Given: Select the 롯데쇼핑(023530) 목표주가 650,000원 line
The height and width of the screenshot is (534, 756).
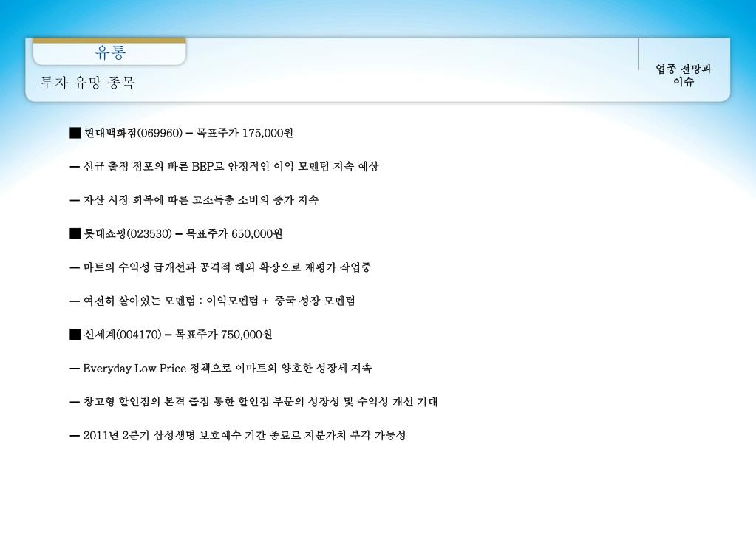Looking at the screenshot, I should pos(176,233).
